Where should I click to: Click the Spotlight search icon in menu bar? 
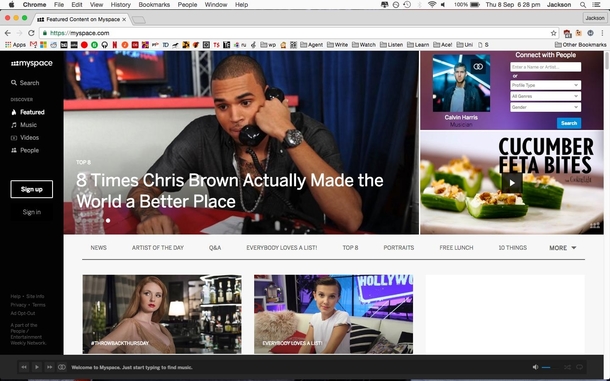click(x=583, y=5)
